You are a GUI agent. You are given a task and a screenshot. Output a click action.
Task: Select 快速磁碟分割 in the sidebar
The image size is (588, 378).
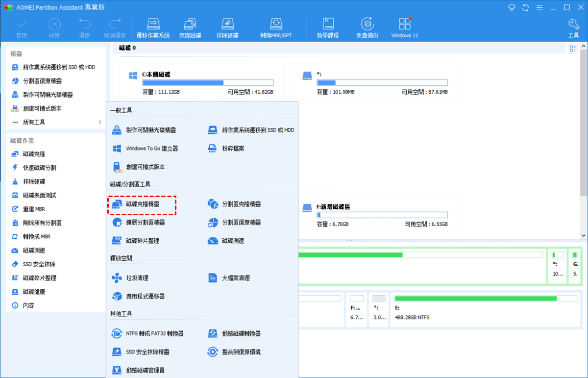pos(33,168)
